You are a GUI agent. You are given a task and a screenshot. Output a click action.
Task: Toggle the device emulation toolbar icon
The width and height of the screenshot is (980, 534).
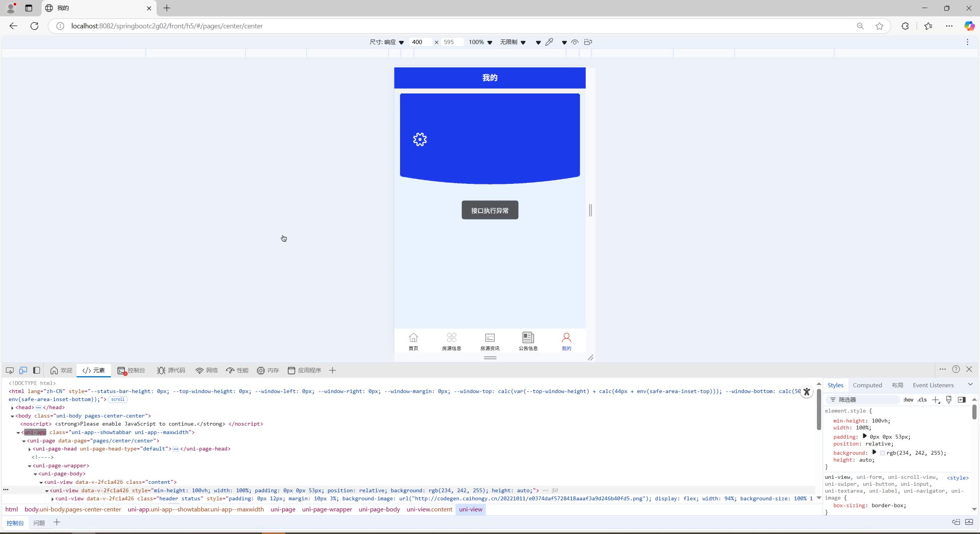click(x=23, y=370)
